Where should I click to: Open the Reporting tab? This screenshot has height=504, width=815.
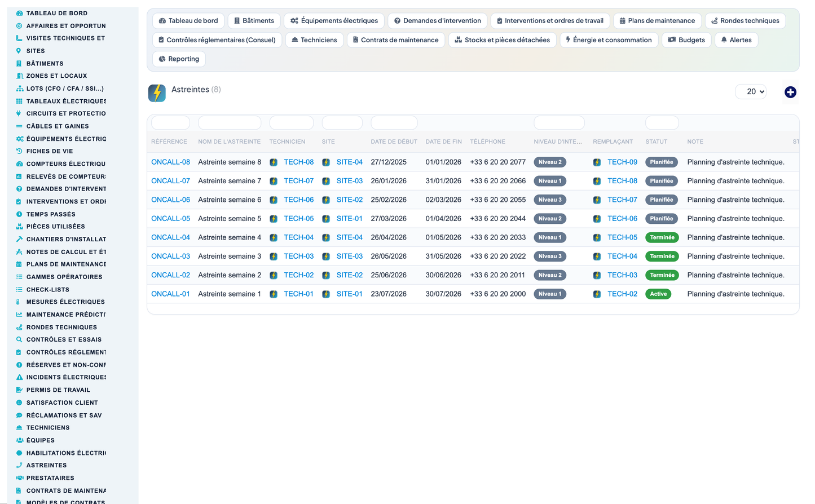tap(179, 59)
